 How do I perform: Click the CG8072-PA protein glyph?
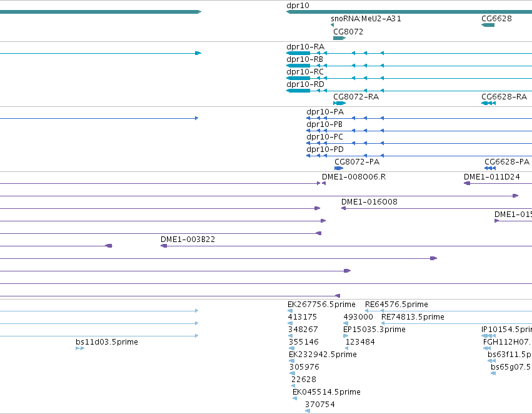coord(339,168)
